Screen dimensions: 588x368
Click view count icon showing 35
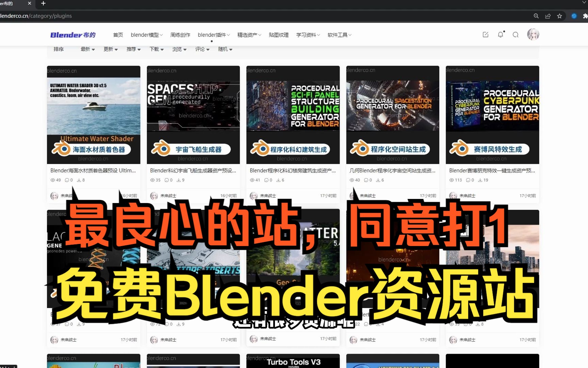click(x=152, y=180)
